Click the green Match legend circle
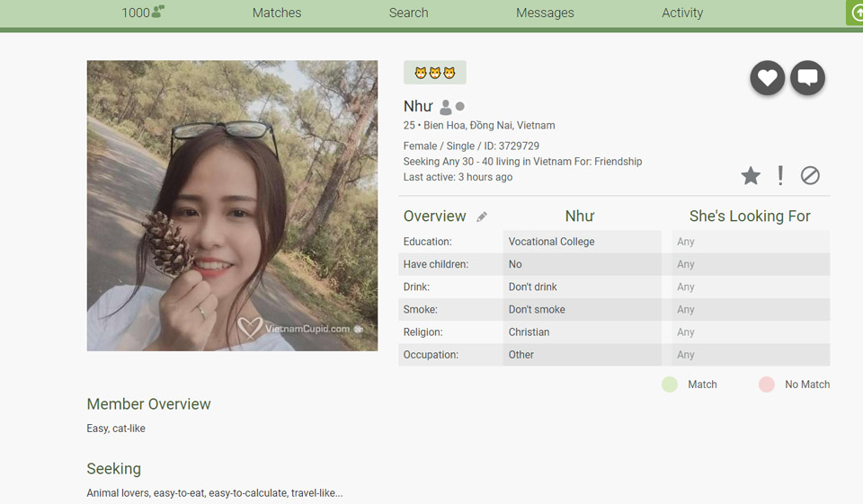863x504 pixels. [670, 385]
